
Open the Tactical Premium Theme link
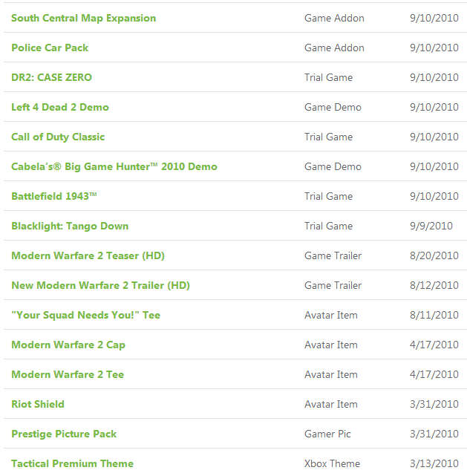tap(72, 463)
